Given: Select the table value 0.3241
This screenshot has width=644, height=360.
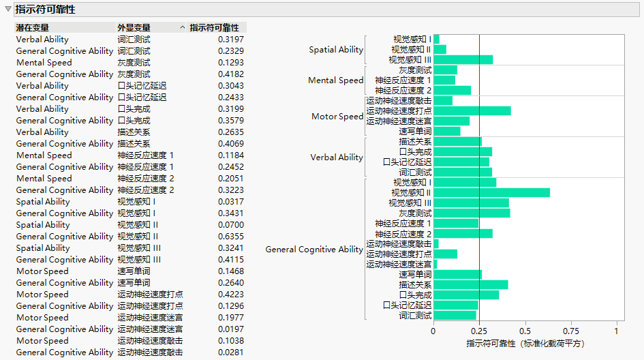Looking at the screenshot, I should click(231, 247).
